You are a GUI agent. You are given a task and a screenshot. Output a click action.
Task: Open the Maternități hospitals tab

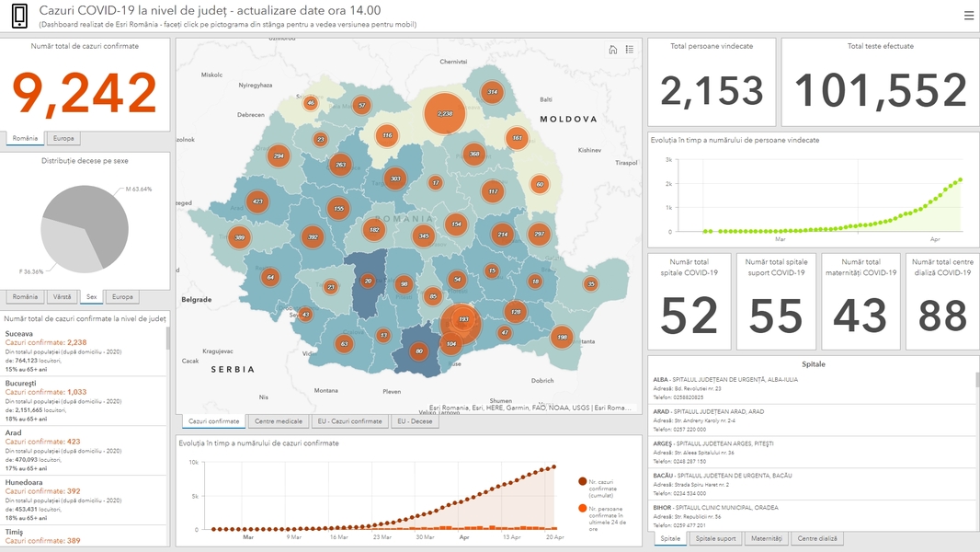[x=766, y=539]
